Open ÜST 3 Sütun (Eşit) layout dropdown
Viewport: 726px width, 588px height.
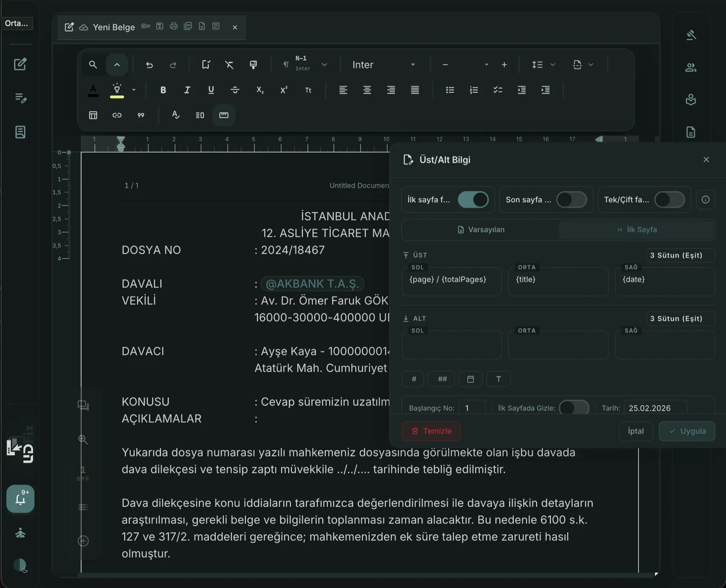[680, 255]
